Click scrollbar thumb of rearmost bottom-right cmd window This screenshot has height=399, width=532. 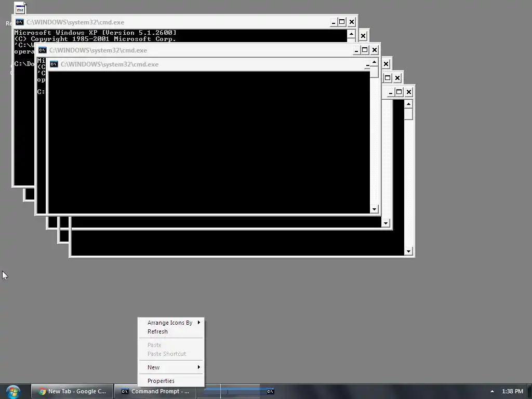(408, 114)
